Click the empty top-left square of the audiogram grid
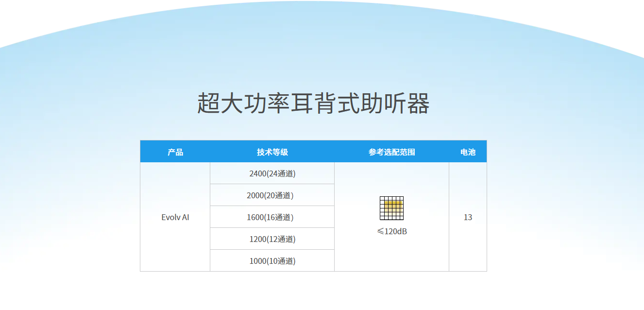The height and width of the screenshot is (310, 644). click(382, 198)
